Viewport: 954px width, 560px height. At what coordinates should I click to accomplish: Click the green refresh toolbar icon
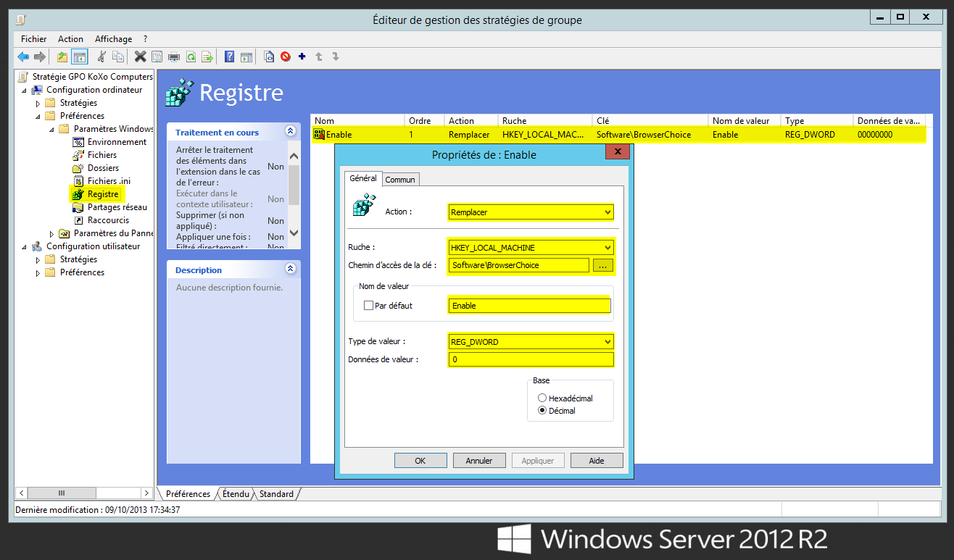click(191, 57)
